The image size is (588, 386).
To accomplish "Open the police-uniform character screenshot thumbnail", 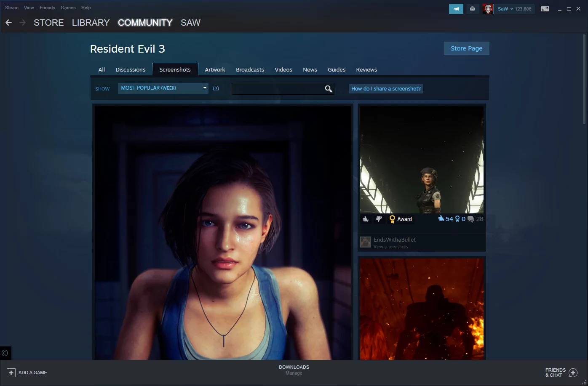I will [x=422, y=160].
